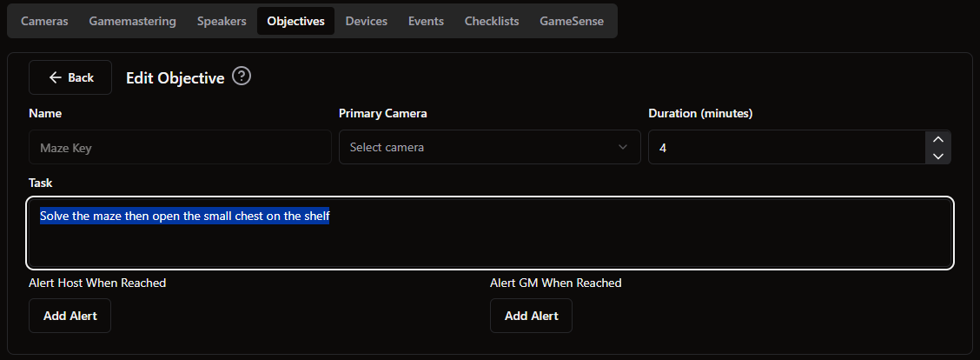Open the Events tab
The height and width of the screenshot is (360, 980).
pos(426,21)
